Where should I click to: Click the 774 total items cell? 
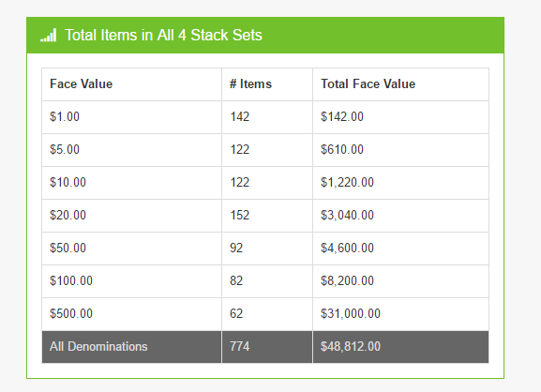pyautogui.click(x=267, y=347)
